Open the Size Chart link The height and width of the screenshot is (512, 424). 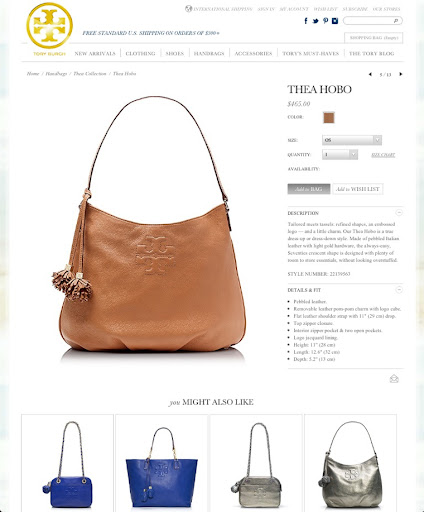pyautogui.click(x=383, y=155)
